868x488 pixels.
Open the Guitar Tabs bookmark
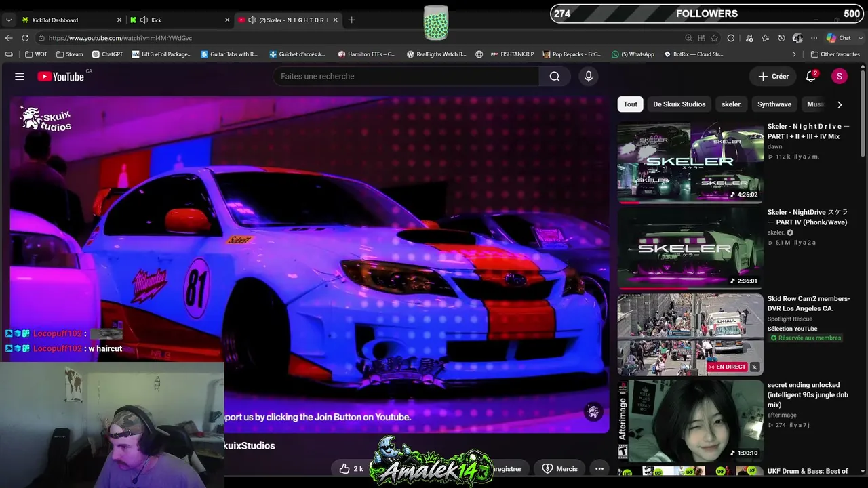[x=229, y=54]
